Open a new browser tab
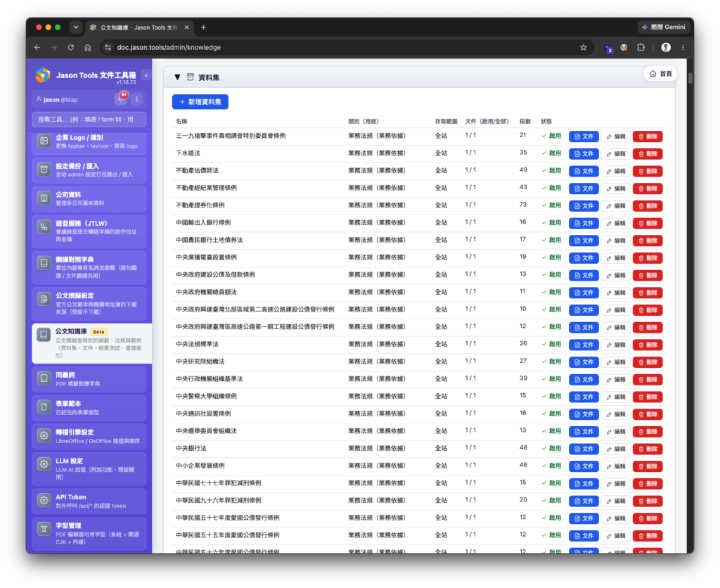 [203, 27]
